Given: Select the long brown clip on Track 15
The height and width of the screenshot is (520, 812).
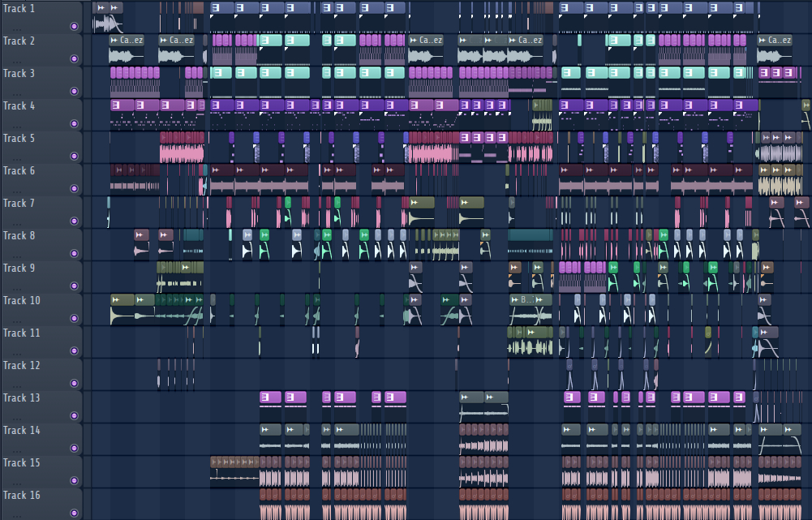Looking at the screenshot, I should coord(234,462).
